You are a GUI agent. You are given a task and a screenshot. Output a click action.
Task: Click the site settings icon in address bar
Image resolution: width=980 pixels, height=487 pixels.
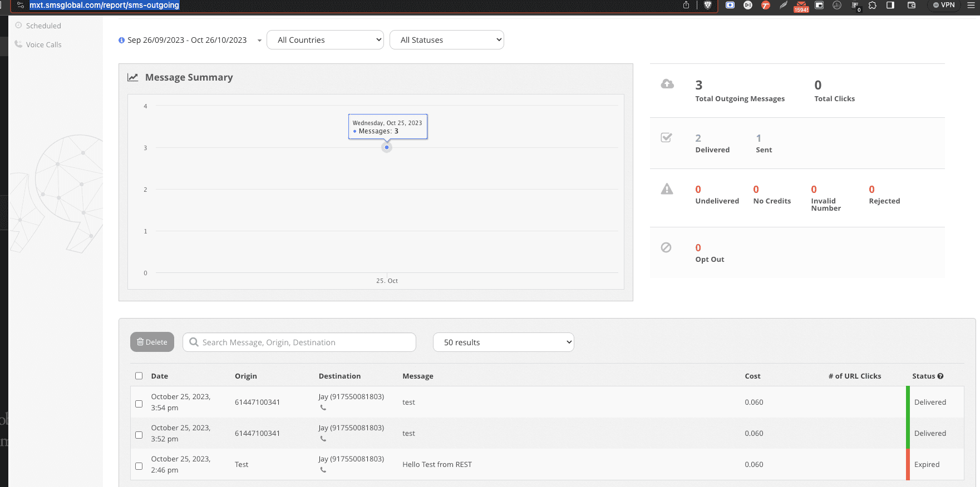point(21,5)
